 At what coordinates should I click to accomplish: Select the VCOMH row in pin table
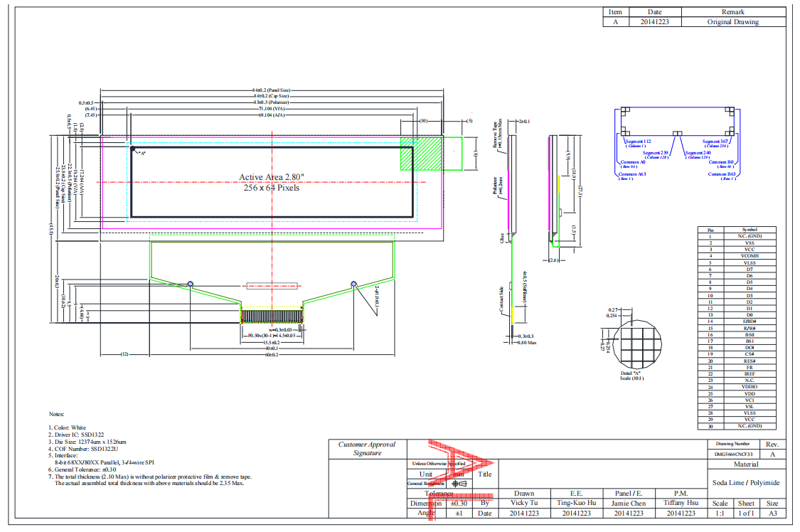click(x=737, y=256)
